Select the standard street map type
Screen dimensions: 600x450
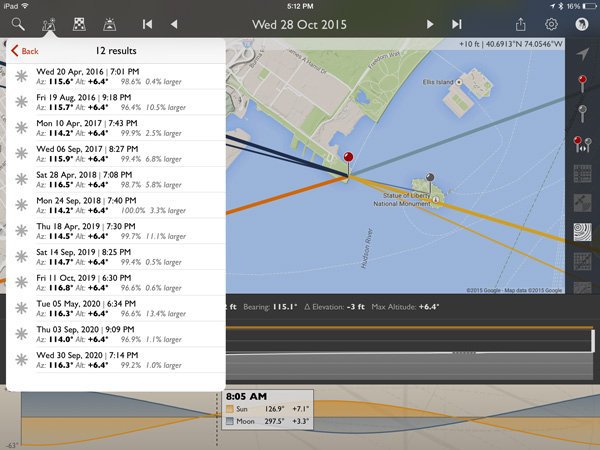coord(582,173)
